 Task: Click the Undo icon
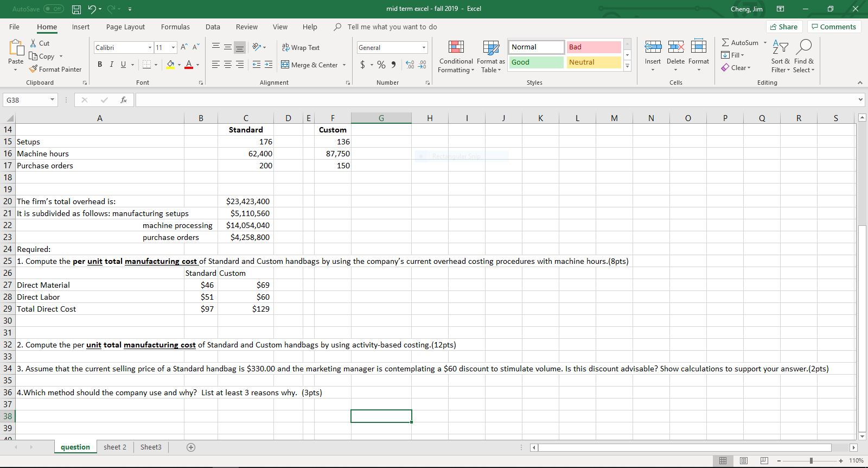92,9
